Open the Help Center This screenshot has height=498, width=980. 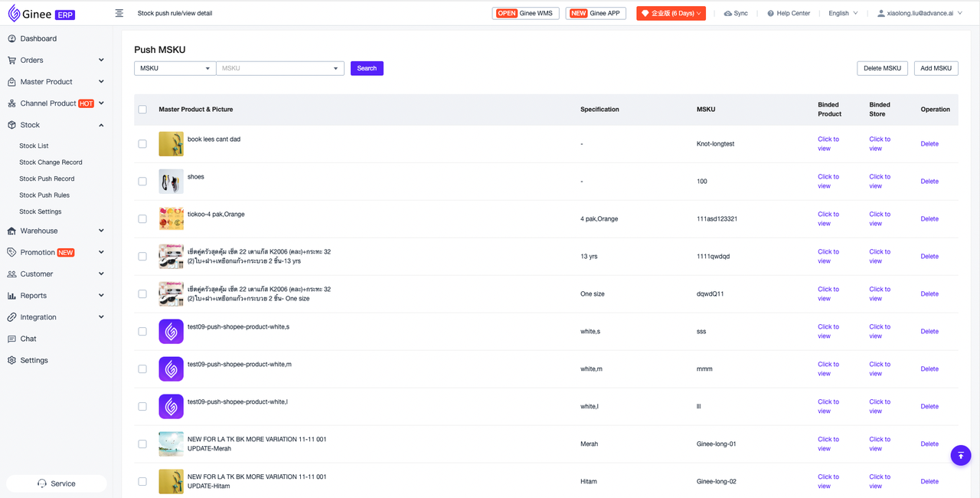coord(788,13)
